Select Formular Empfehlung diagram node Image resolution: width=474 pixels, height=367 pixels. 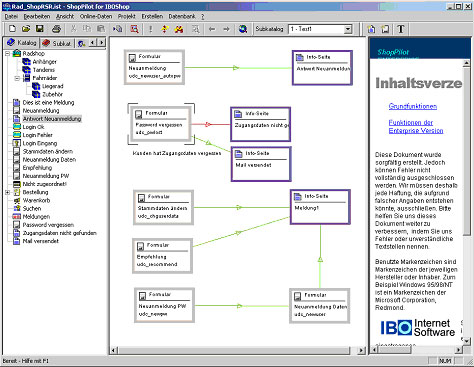[x=163, y=256]
